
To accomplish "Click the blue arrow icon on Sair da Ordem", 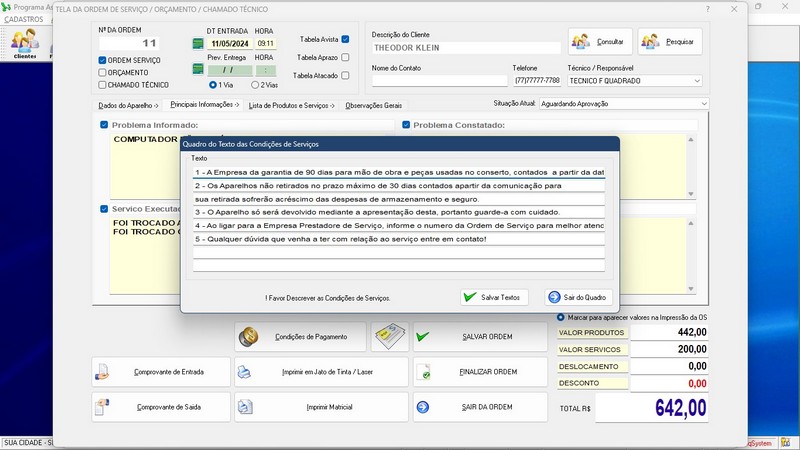I will pos(423,407).
